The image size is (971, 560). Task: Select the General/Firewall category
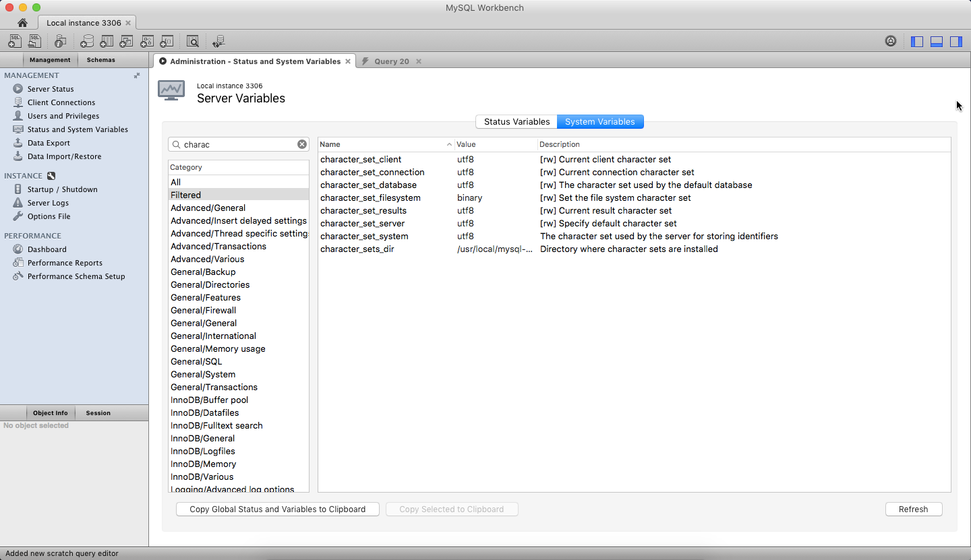tap(239, 310)
